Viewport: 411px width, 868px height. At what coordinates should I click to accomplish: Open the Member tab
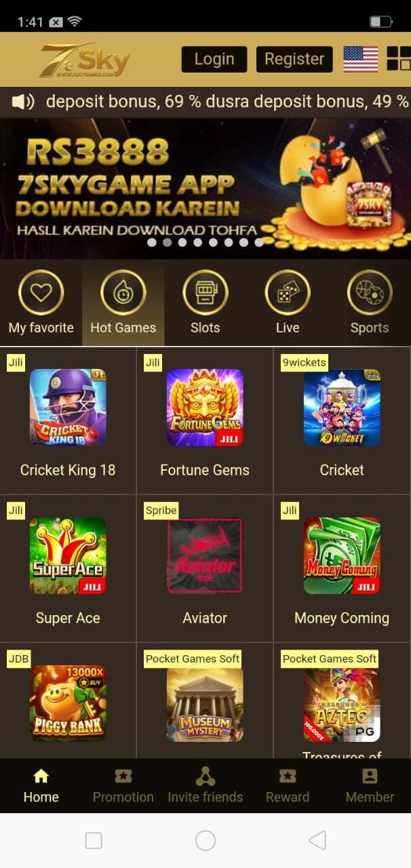[370, 786]
